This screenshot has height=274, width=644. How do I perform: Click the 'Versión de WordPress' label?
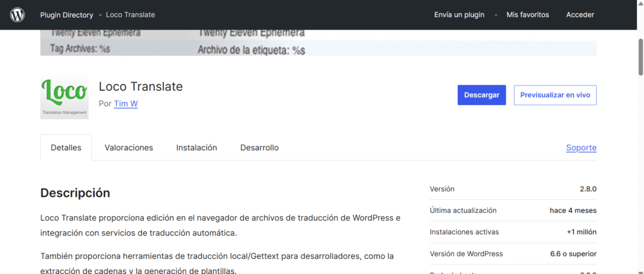[x=466, y=253]
